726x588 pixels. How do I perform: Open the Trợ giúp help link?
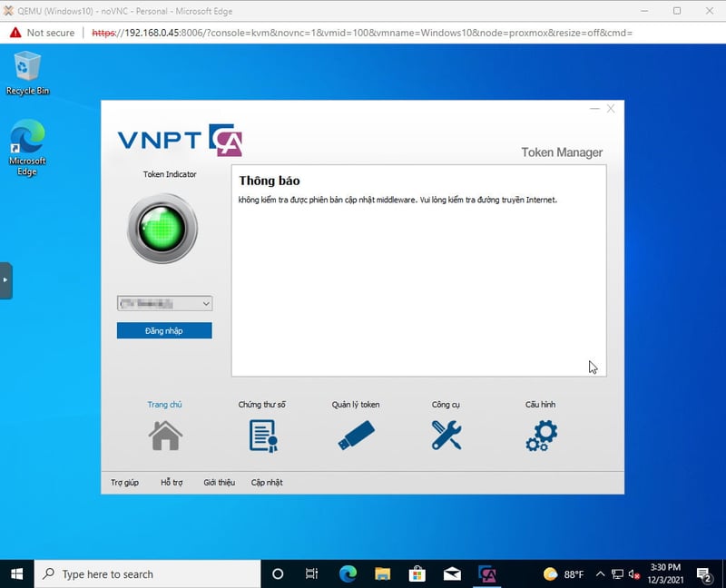pos(124,483)
